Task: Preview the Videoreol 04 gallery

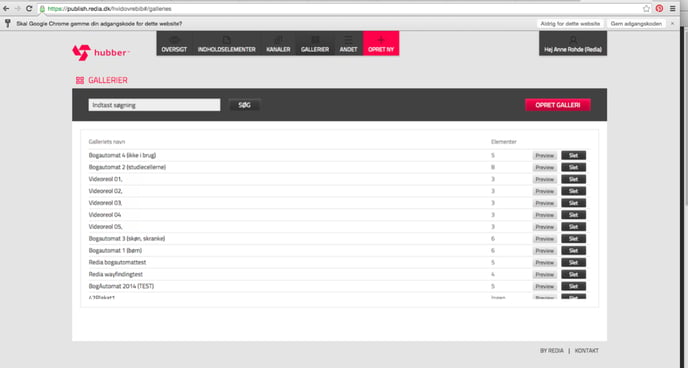Action: [x=545, y=215]
